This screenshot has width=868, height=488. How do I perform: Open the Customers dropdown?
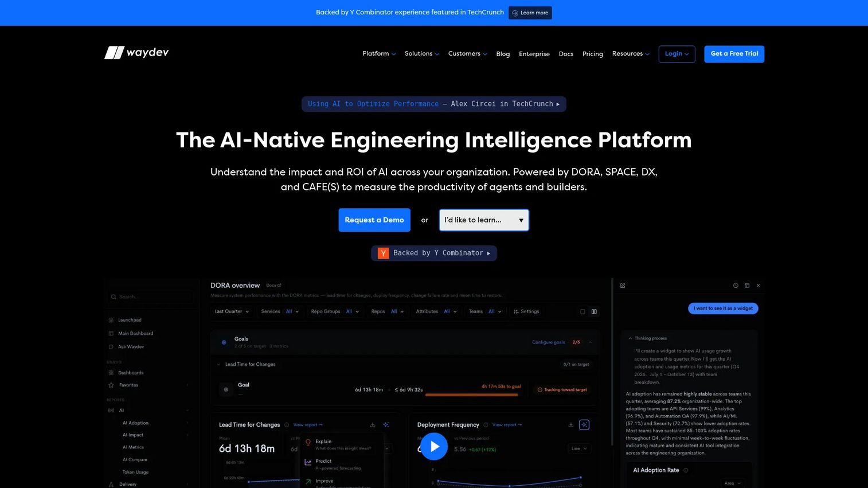[x=468, y=54]
